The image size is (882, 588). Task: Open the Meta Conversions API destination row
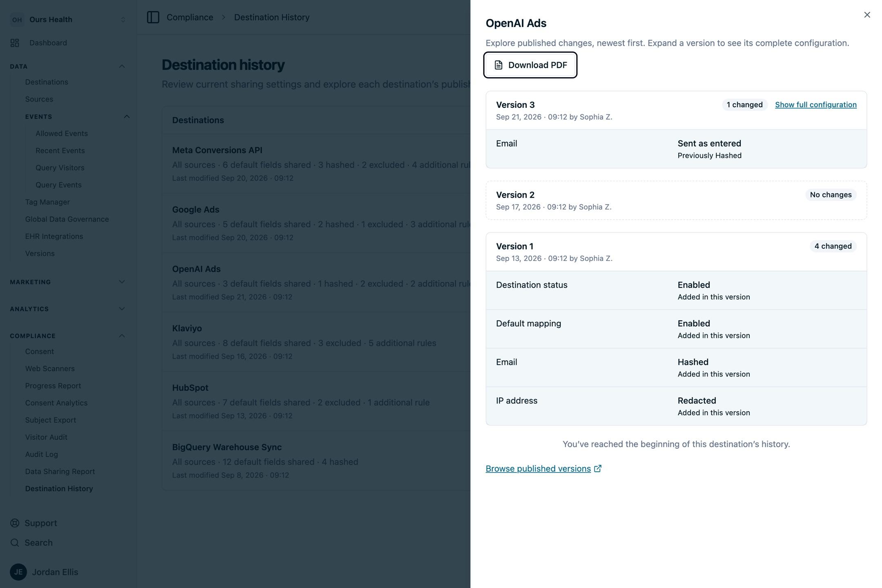point(316,163)
